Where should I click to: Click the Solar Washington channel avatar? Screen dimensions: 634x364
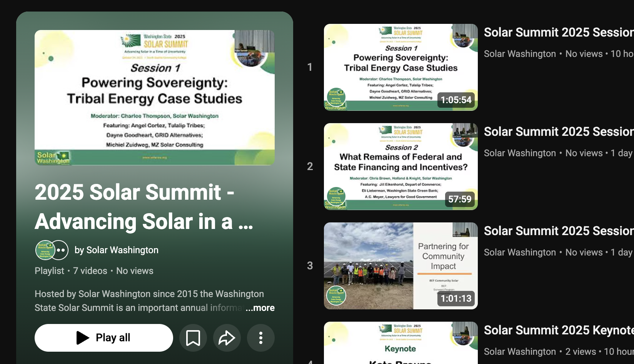click(45, 250)
